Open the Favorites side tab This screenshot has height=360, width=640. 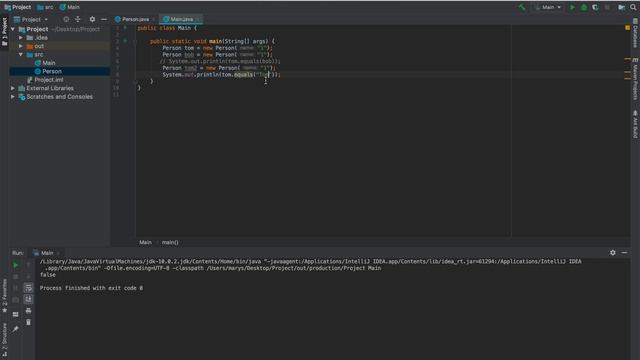(4, 296)
